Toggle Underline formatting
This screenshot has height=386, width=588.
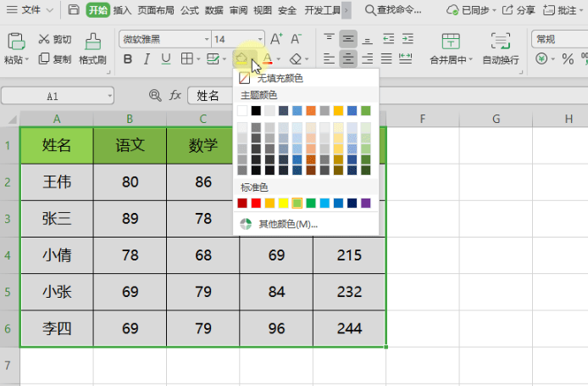click(166, 59)
